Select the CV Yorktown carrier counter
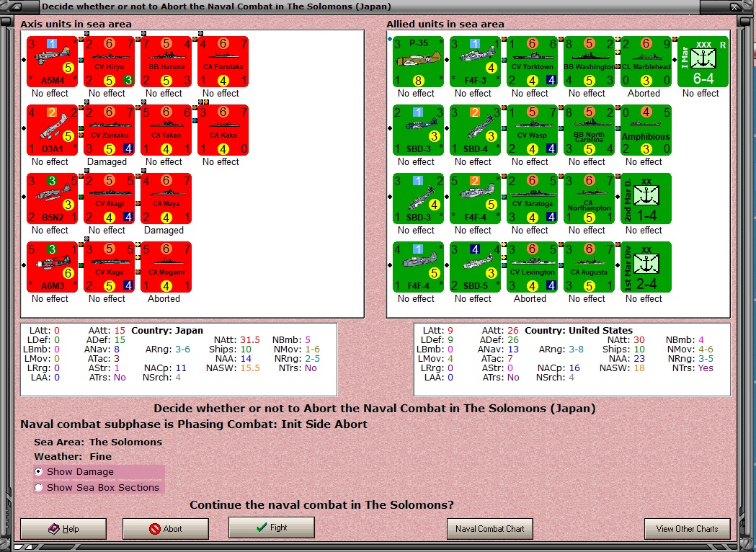This screenshot has height=552, width=756. click(533, 62)
